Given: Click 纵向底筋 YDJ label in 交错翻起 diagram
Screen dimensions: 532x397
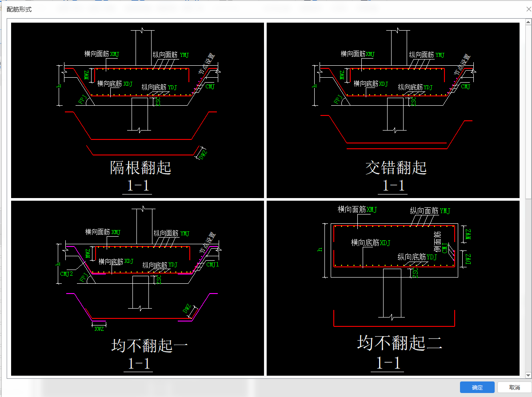Looking at the screenshot, I should pos(415,87).
